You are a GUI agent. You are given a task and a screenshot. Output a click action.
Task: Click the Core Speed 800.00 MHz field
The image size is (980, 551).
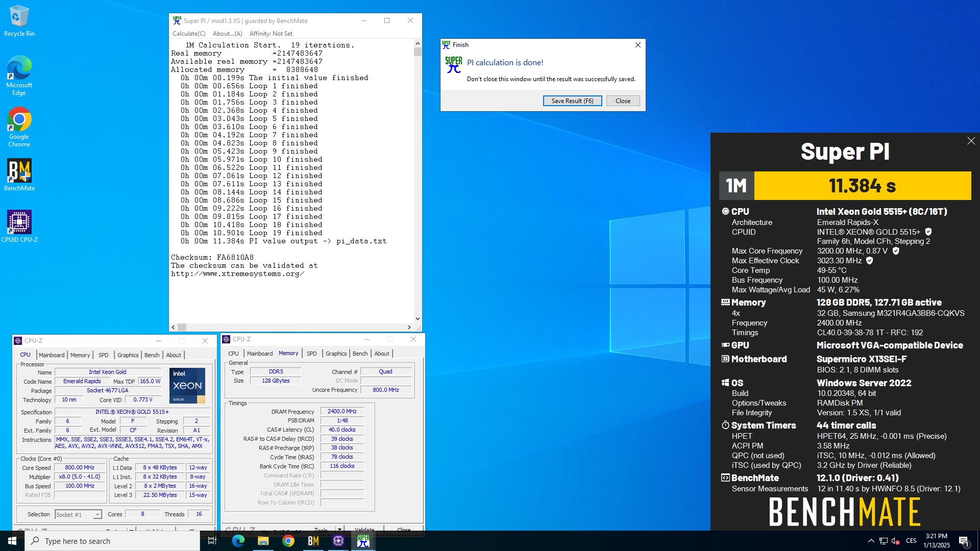pyautogui.click(x=80, y=467)
